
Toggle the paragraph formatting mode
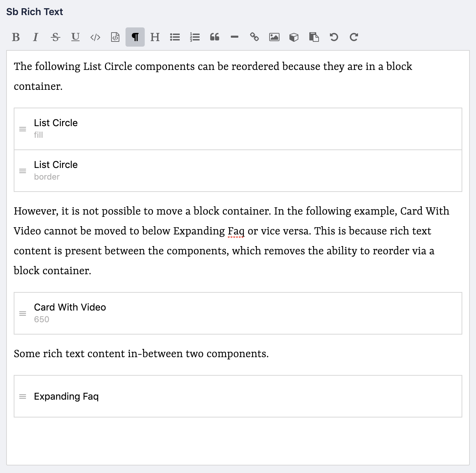(x=135, y=37)
